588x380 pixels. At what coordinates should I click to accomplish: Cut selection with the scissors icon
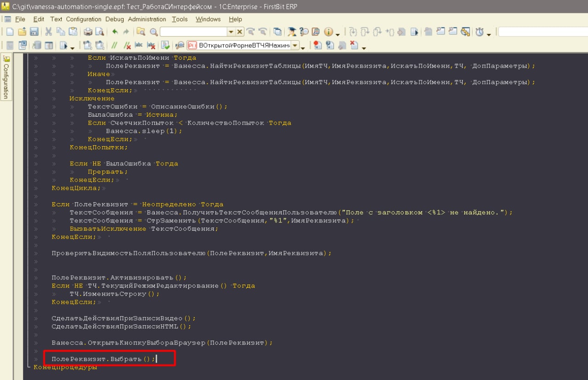[48, 32]
